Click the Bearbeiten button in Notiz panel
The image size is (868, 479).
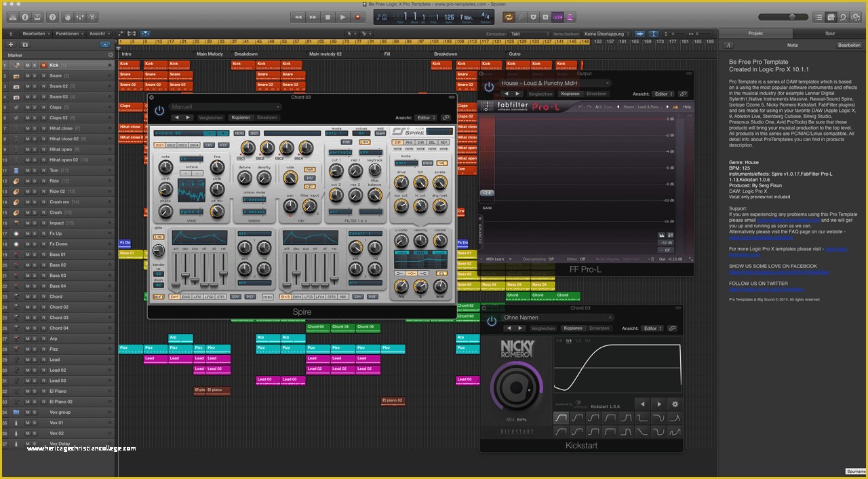[x=849, y=45]
